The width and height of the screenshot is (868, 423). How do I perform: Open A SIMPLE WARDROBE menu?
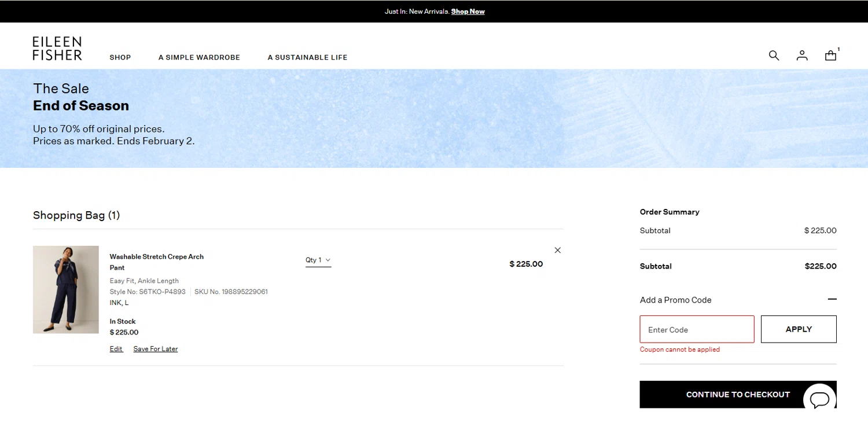[x=199, y=57]
